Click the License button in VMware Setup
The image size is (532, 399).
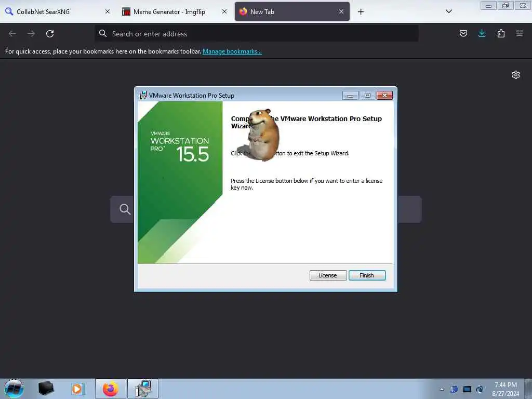click(328, 275)
